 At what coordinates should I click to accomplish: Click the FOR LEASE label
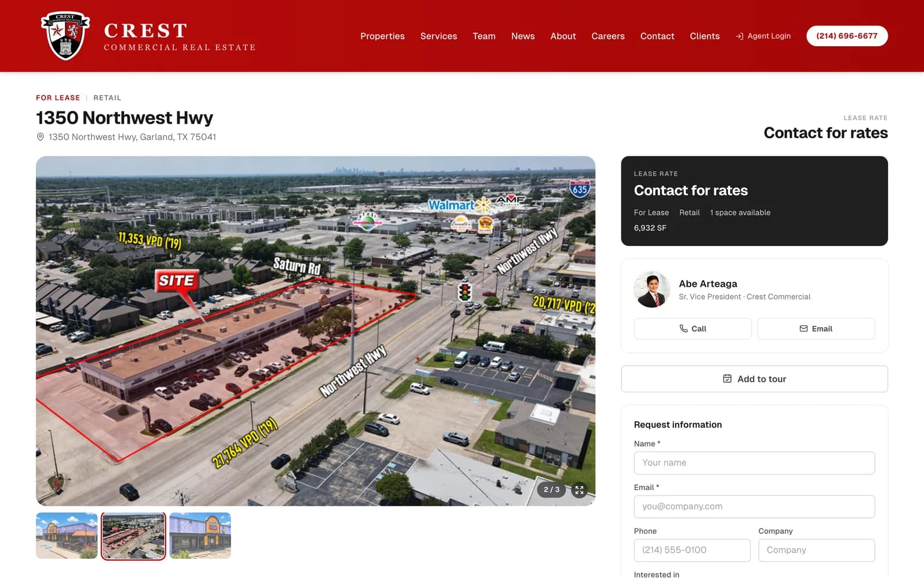(x=58, y=98)
